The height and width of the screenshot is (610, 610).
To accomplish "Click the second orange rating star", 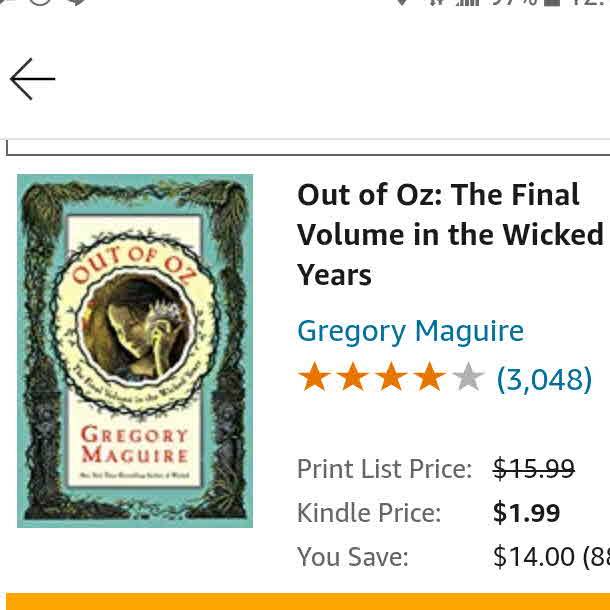I will click(x=353, y=378).
